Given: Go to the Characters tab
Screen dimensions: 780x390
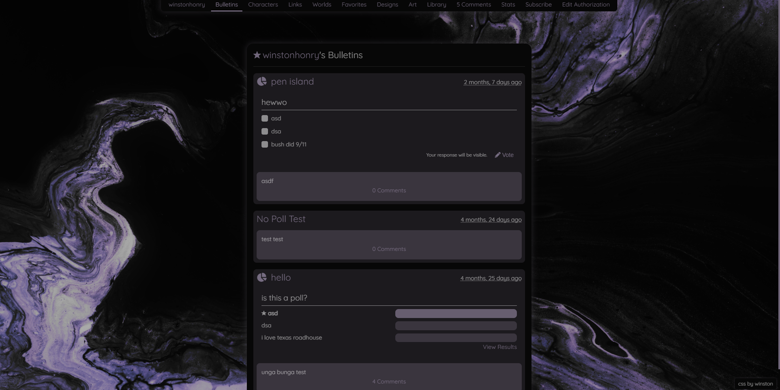Looking at the screenshot, I should pyautogui.click(x=263, y=4).
